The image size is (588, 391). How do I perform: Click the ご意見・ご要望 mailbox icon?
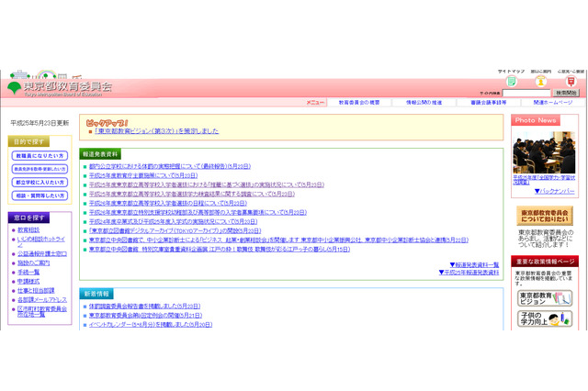pyautogui.click(x=570, y=81)
